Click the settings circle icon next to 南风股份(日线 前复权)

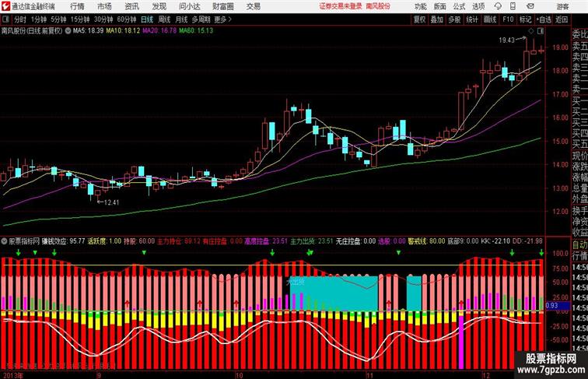(68, 31)
